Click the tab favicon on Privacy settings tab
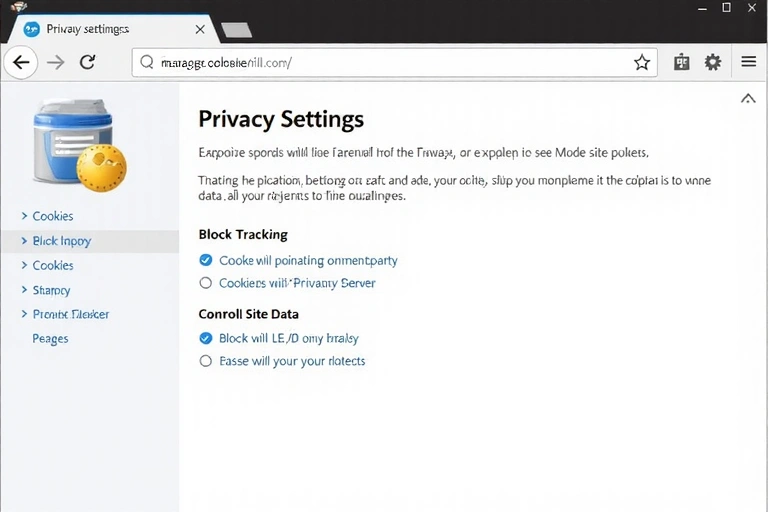Screen dimensions: 768x512 click(32, 29)
